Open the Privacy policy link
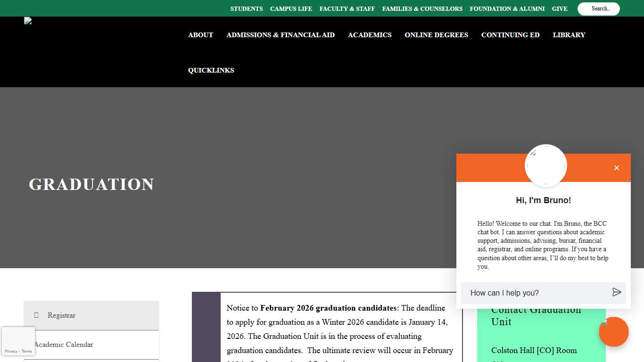644x362 pixels. point(11,351)
